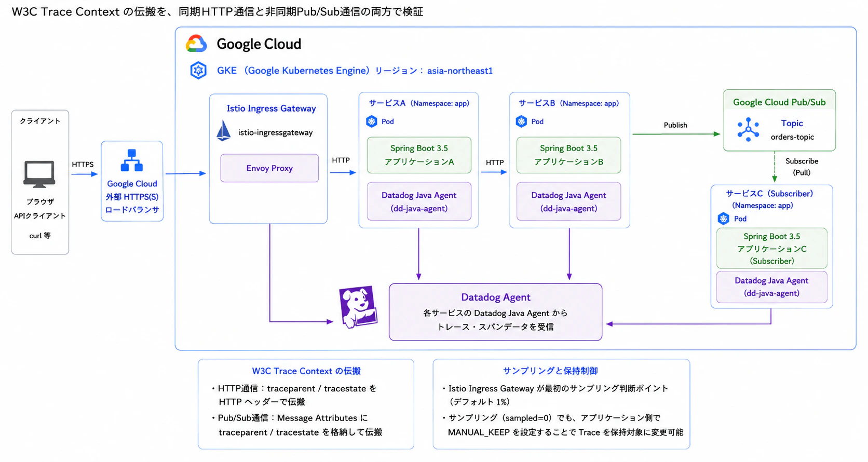This screenshot has height=462, width=868.
Task: Click the "(Namespace: app)" line under サービスC
Action: click(x=763, y=206)
